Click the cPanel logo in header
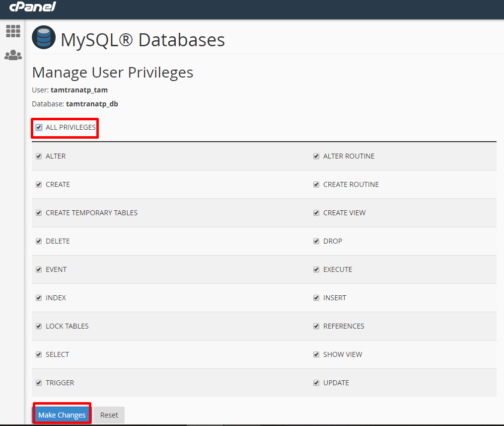 pyautogui.click(x=32, y=7)
